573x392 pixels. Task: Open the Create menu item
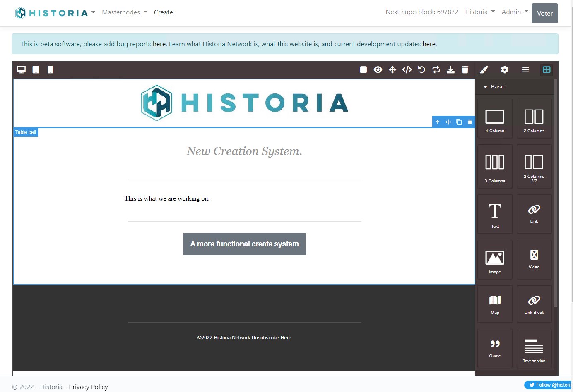(x=163, y=12)
